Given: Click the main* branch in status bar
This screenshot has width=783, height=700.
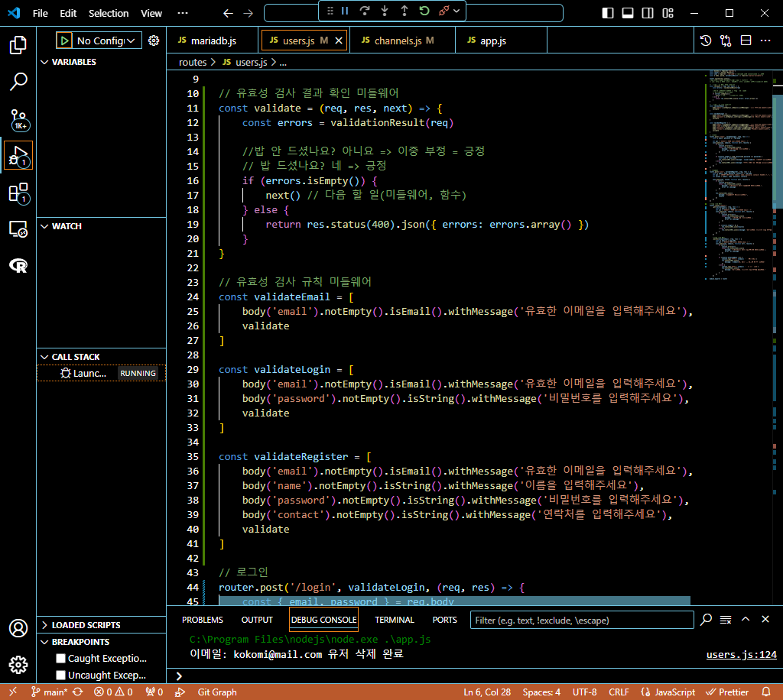Looking at the screenshot, I should click(x=49, y=692).
